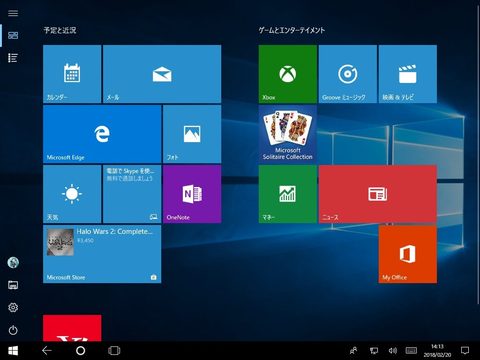Screen dimensions: 480x360
Task: Click the taskbar Back arrow
Action: [47, 351]
